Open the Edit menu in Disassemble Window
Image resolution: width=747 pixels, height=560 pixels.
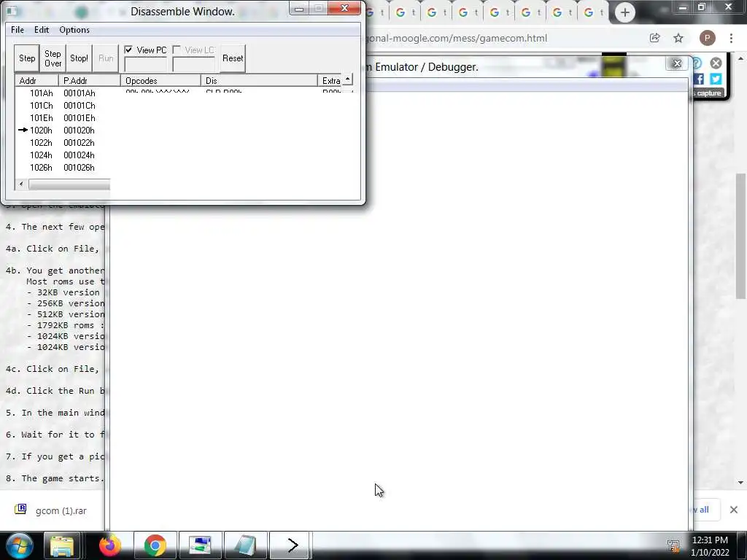click(x=42, y=29)
